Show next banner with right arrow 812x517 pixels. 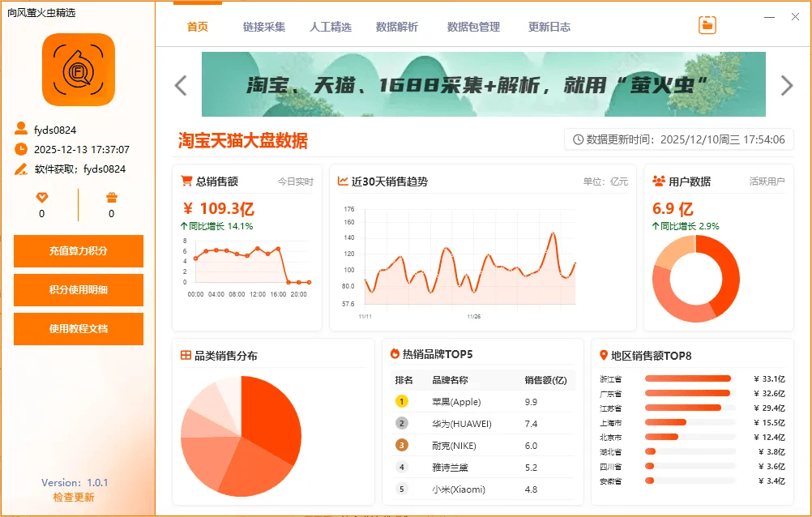(x=786, y=85)
